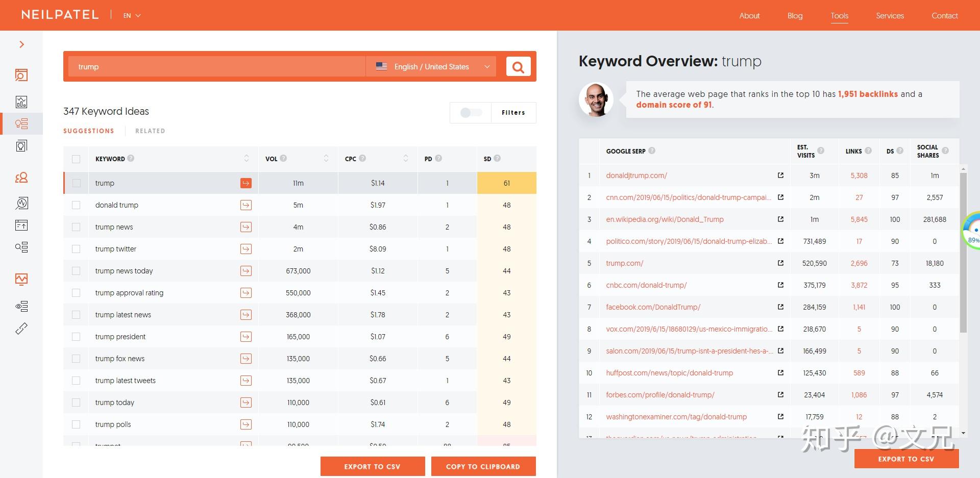Click the SERP results vertical scrollbar
Image resolution: width=980 pixels, height=478 pixels.
pos(963,253)
